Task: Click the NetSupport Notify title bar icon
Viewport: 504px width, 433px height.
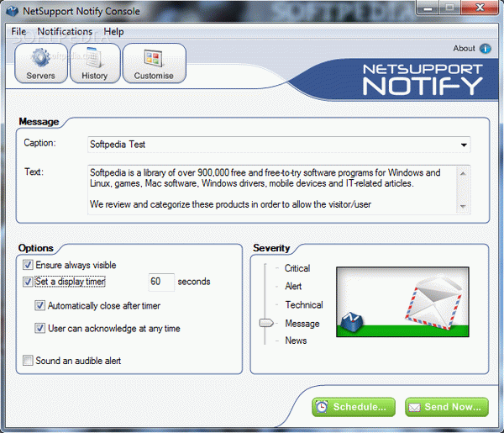Action: [13, 11]
